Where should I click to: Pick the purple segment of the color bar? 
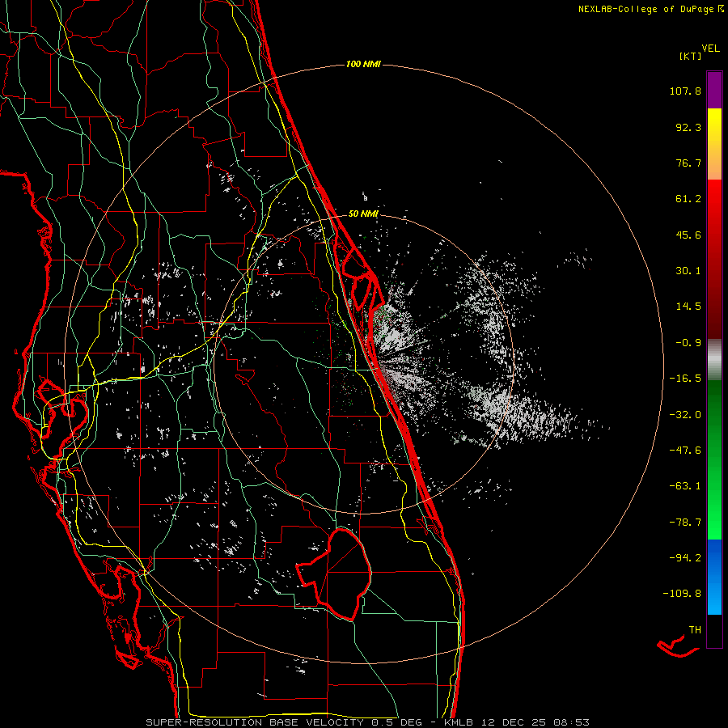[x=714, y=90]
